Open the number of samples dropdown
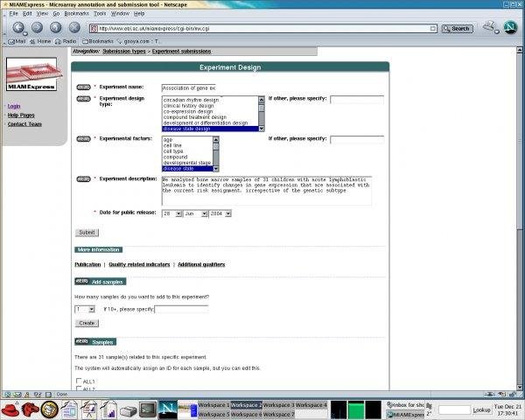This screenshot has width=525, height=420. [x=91, y=310]
